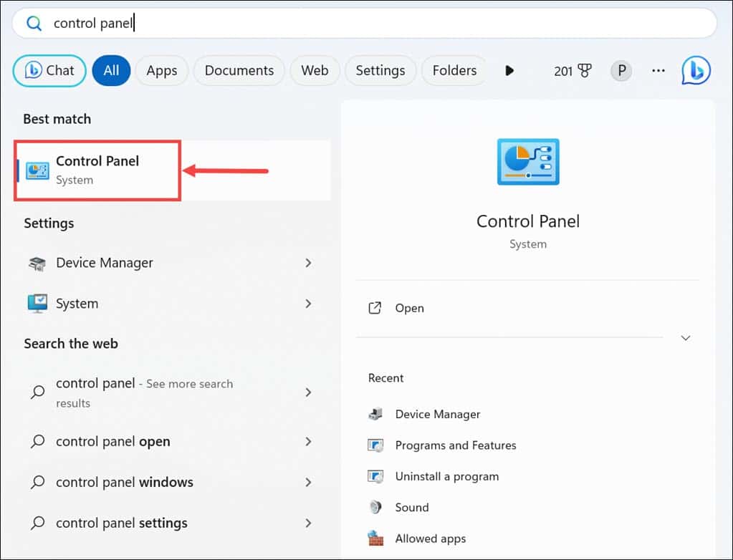Expand the Device Manager result chevron

(308, 263)
